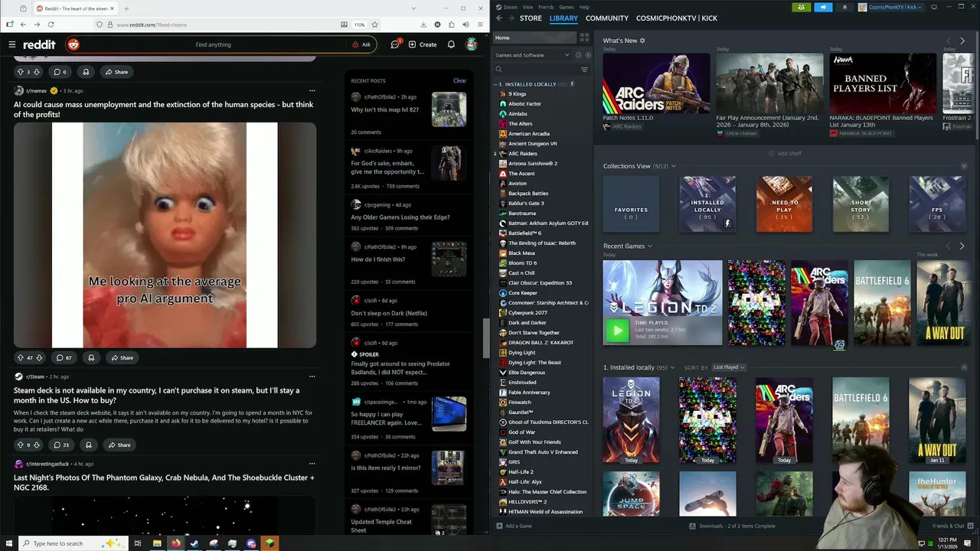This screenshot has height=551, width=980.
Task: Open the Steam COMMUNITY tab
Action: click(606, 18)
